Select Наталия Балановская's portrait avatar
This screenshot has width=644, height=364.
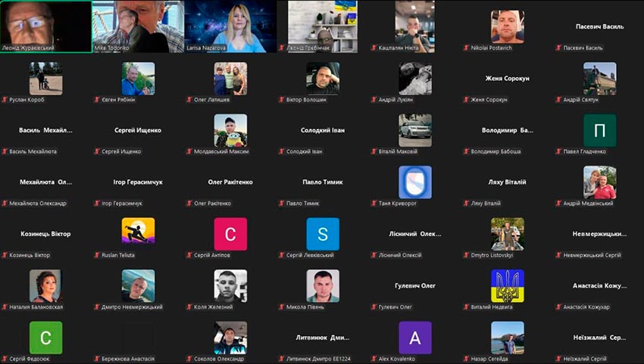point(45,286)
